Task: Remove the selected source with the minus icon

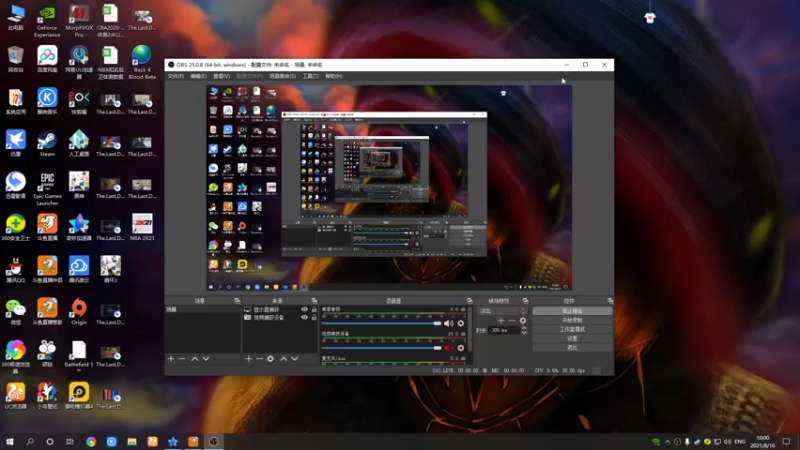Action: 259,359
